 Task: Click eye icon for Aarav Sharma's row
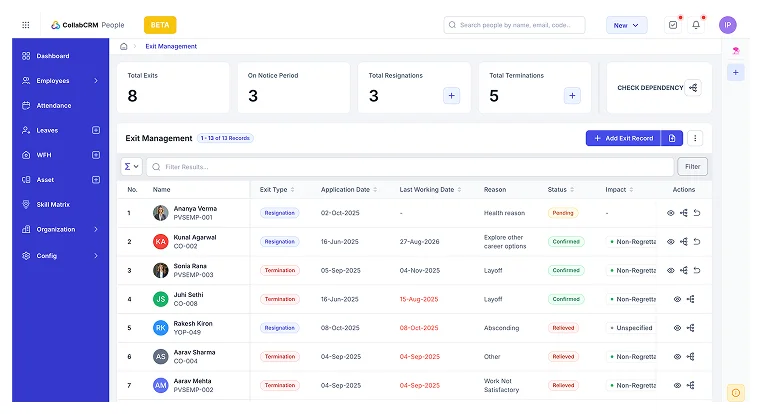coord(677,356)
